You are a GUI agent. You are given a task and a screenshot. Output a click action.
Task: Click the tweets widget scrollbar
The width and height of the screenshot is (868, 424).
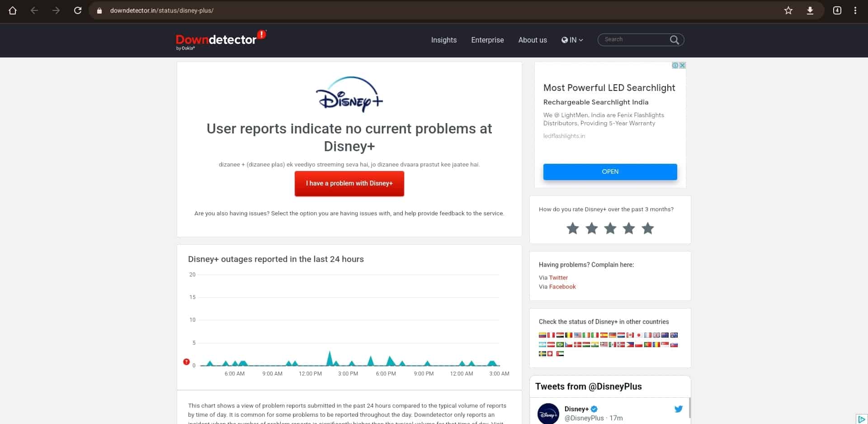point(689,408)
